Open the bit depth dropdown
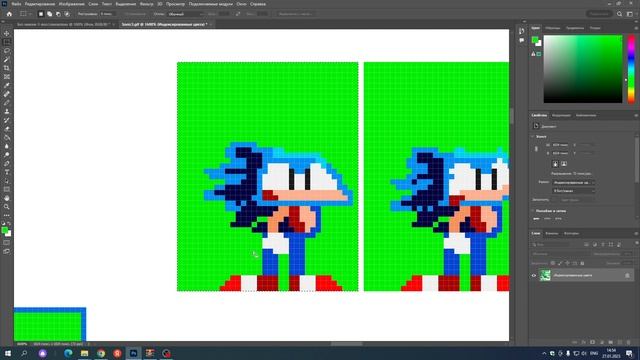Viewport: 640px width, 360px height. [x=573, y=191]
